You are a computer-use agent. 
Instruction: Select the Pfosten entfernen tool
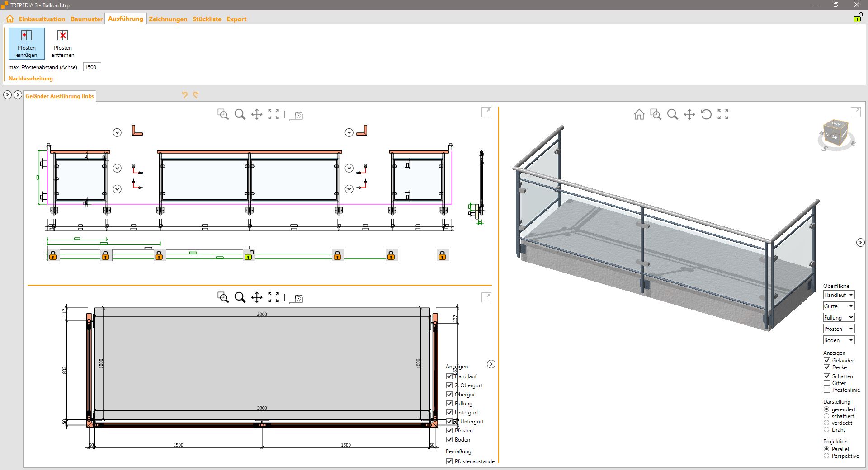click(63, 43)
